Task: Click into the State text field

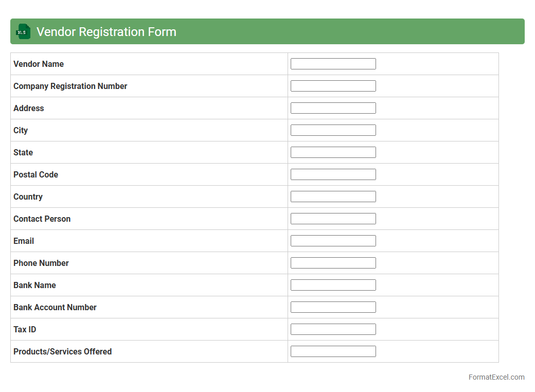Action: tap(333, 152)
